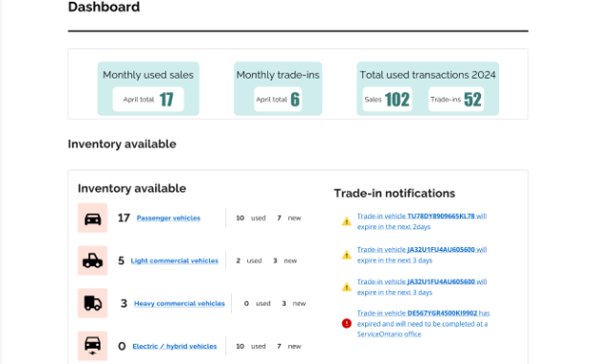Click the warning icon of the third trade-in notification
The width and height of the screenshot is (594, 364).
[x=347, y=287]
